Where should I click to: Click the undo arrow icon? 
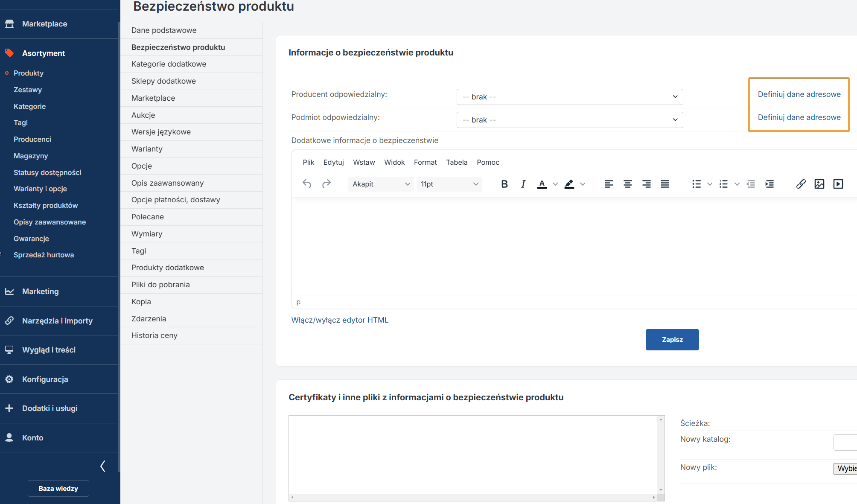pyautogui.click(x=307, y=184)
